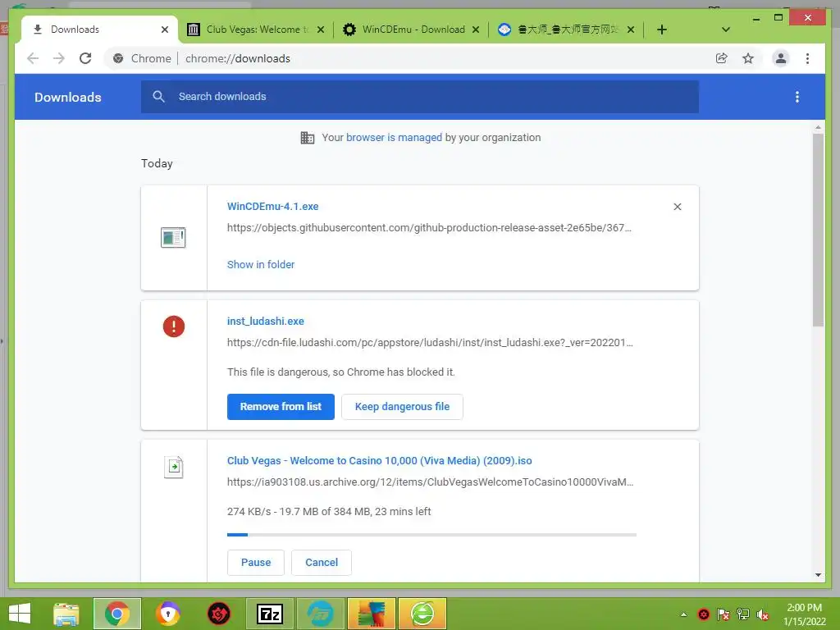Click the Club Vegas iso file icon

click(174, 467)
